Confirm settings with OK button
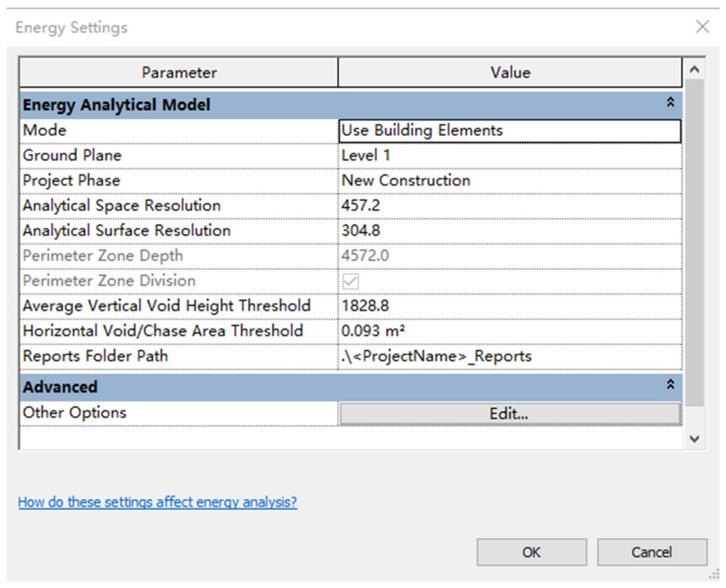Screen dimensions: 726x588 pos(532,553)
